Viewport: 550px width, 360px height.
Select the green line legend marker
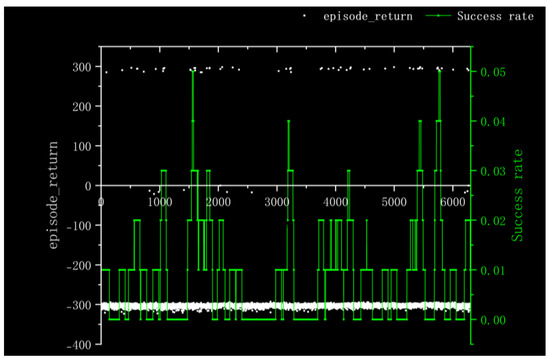click(438, 16)
